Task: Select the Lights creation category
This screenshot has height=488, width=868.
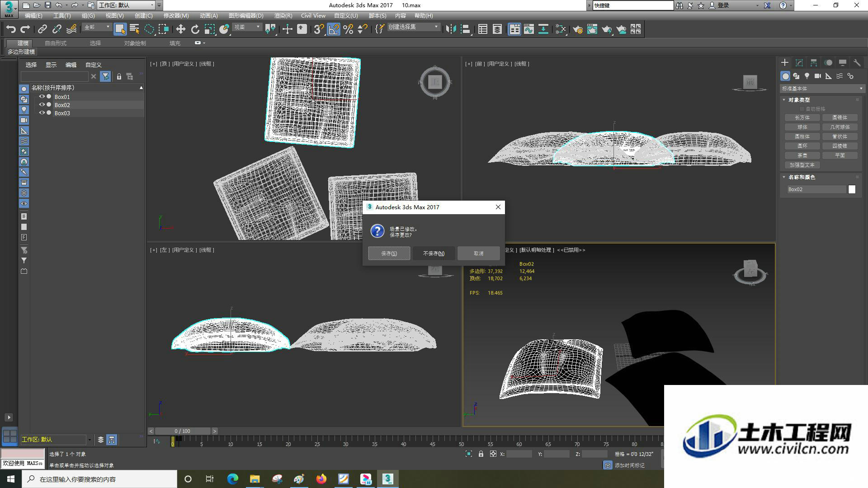Action: pyautogui.click(x=807, y=76)
